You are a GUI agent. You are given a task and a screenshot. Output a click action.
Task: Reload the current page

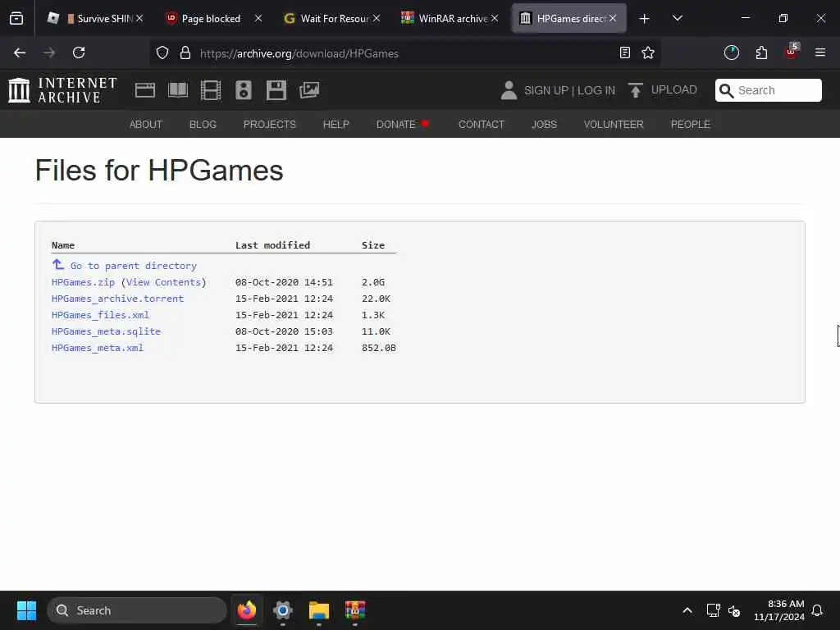79,53
